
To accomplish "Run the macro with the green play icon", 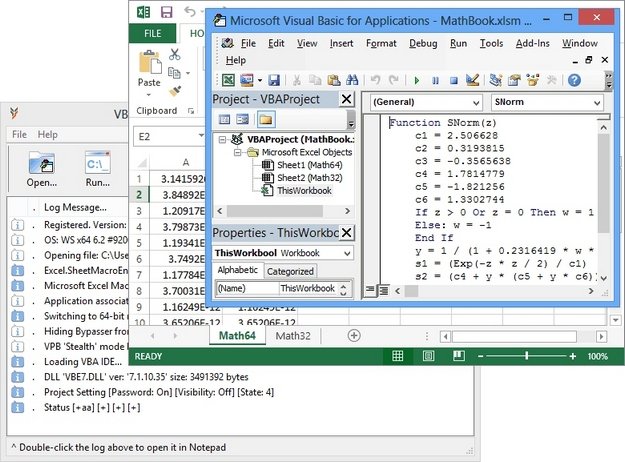I will (417, 81).
